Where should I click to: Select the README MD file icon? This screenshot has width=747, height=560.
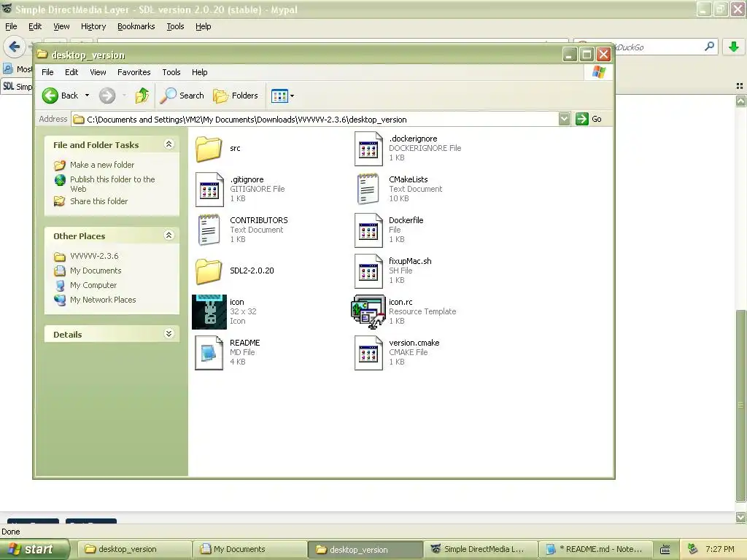[x=209, y=353]
